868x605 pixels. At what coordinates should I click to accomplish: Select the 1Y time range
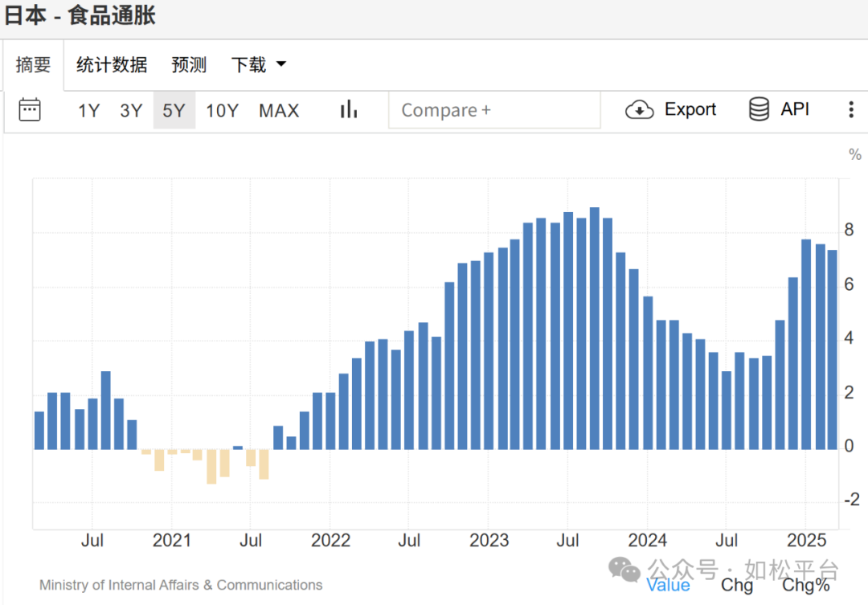[x=88, y=111]
